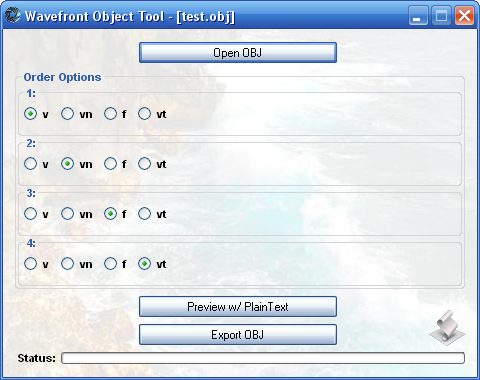Image resolution: width=480 pixels, height=380 pixels.
Task: Click the app icon in title bar
Action: 13,15
